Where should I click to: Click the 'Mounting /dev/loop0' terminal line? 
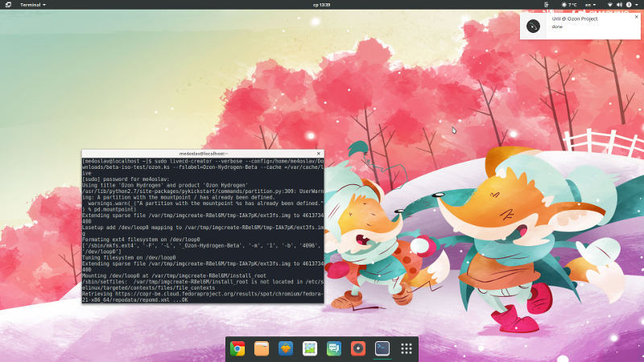pyautogui.click(x=174, y=276)
